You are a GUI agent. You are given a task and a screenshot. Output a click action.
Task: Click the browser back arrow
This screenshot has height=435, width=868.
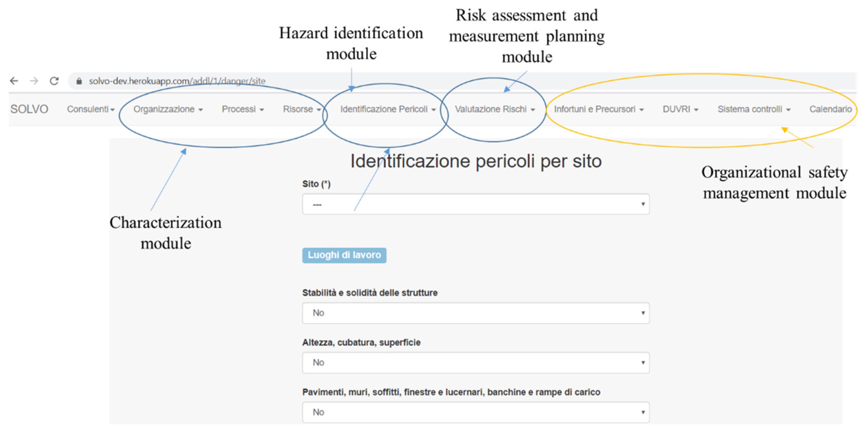(x=14, y=81)
